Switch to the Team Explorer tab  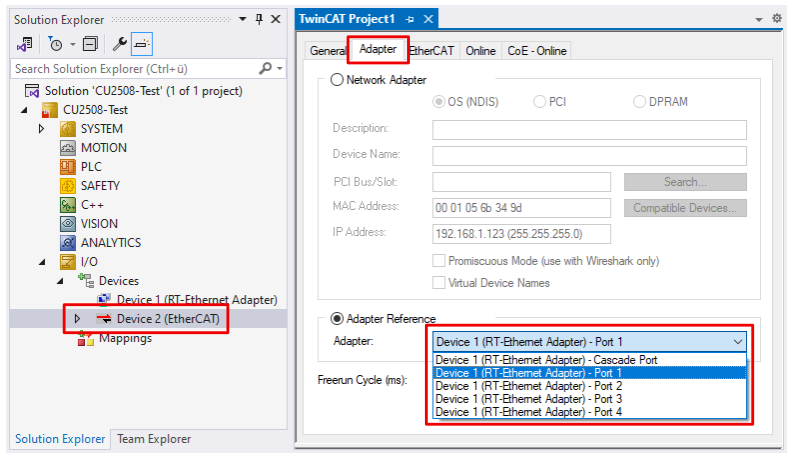154,439
